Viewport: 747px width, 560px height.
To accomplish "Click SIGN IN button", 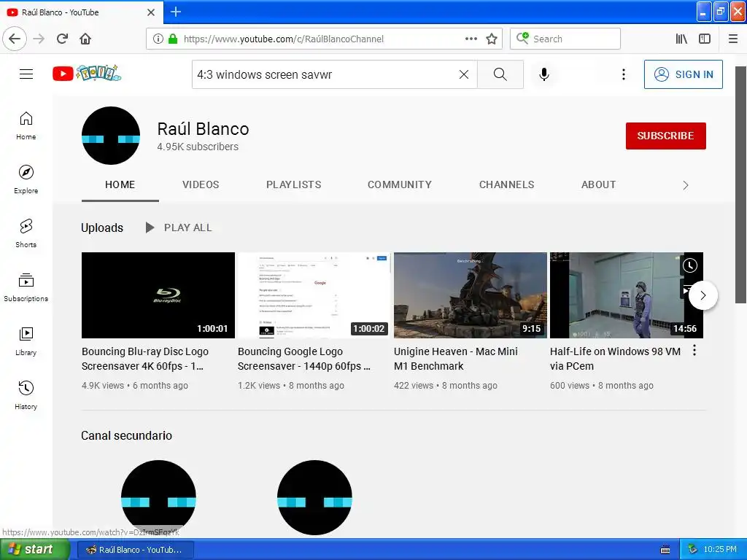I will (683, 74).
